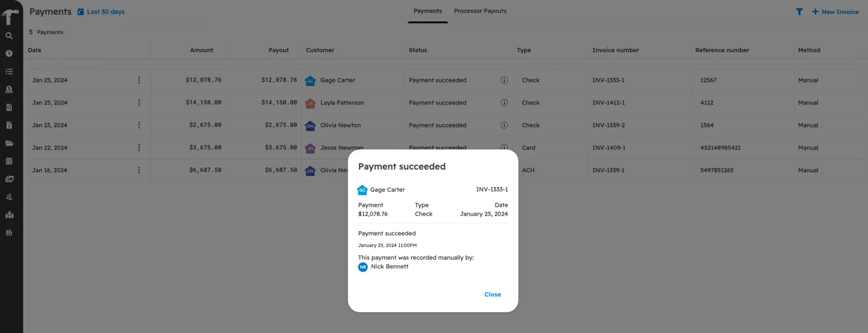Open row menu for Jan 16, 2024 payment
Viewport: 868px width, 333px height.
click(x=139, y=170)
